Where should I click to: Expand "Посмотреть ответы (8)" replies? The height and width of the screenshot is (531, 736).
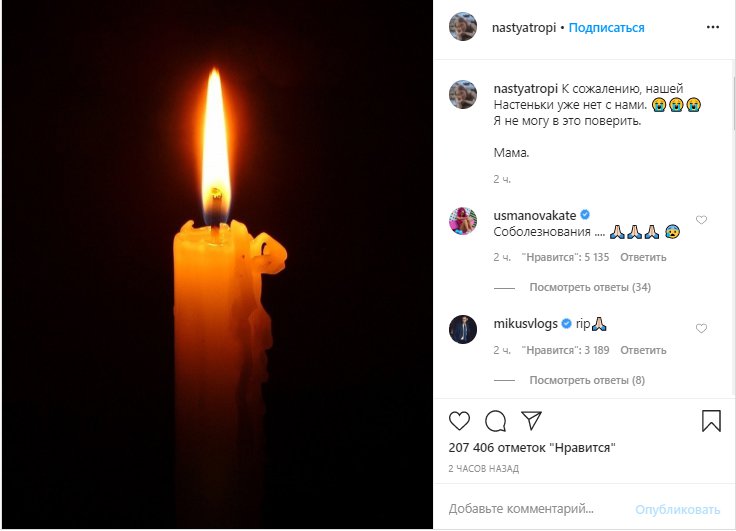(x=587, y=380)
